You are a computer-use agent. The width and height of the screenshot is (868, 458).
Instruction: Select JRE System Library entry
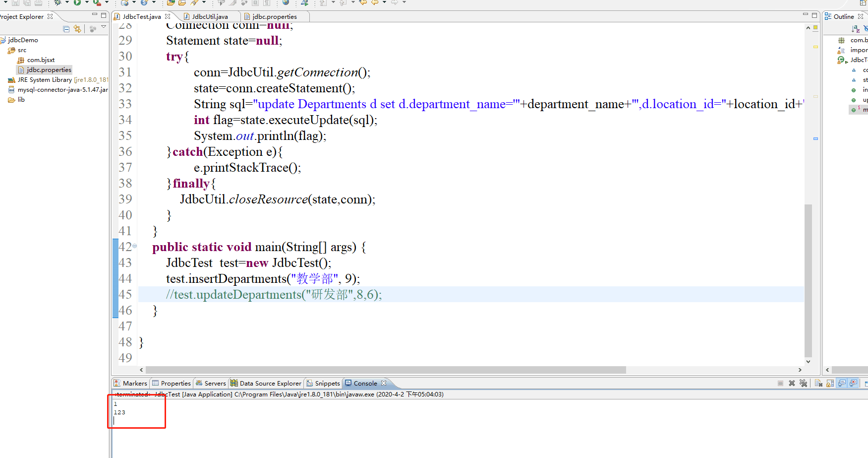(x=58, y=79)
